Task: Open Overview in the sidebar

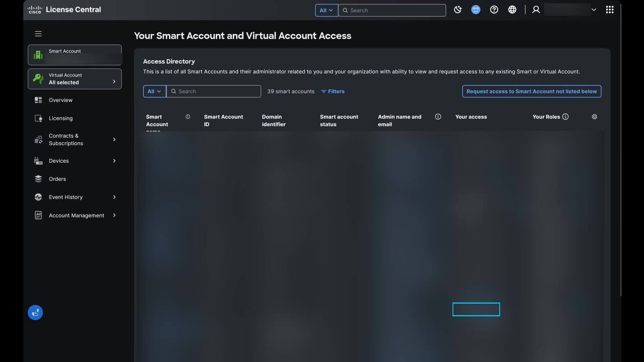Action: point(60,100)
